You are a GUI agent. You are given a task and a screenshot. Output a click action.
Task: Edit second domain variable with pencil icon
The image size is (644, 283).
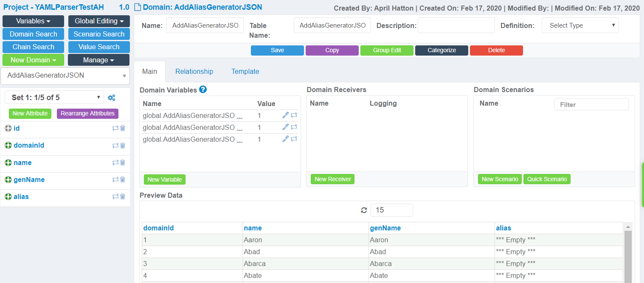click(286, 127)
